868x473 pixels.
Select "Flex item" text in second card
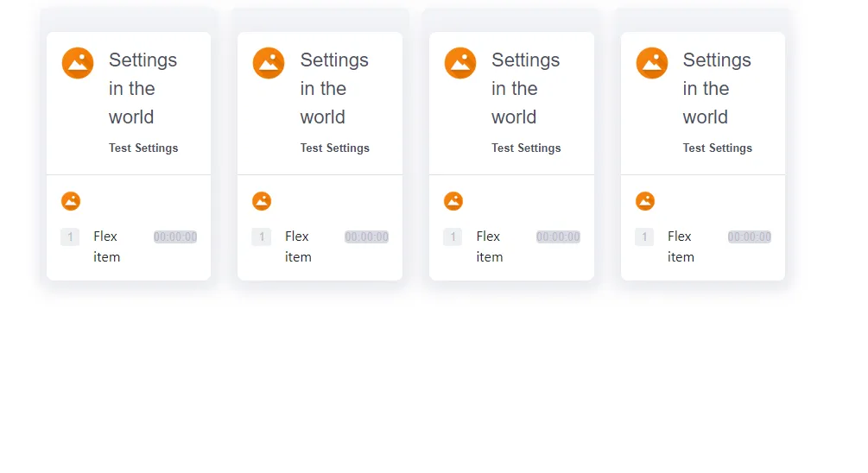click(298, 246)
